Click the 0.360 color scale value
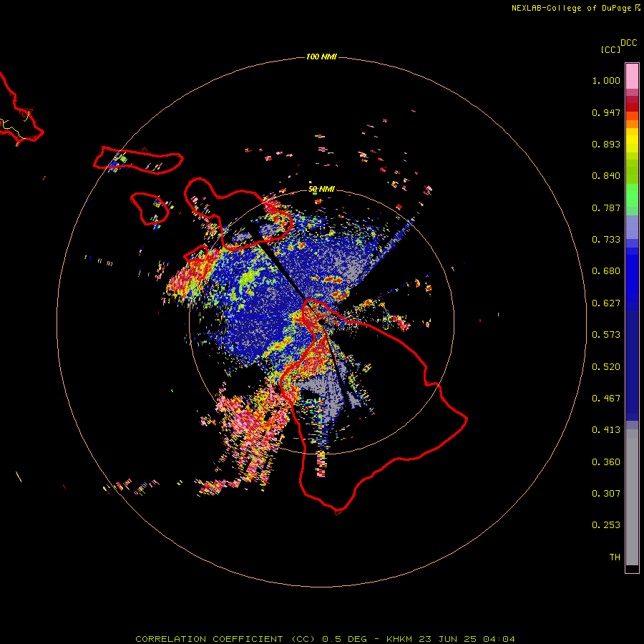 [x=606, y=462]
